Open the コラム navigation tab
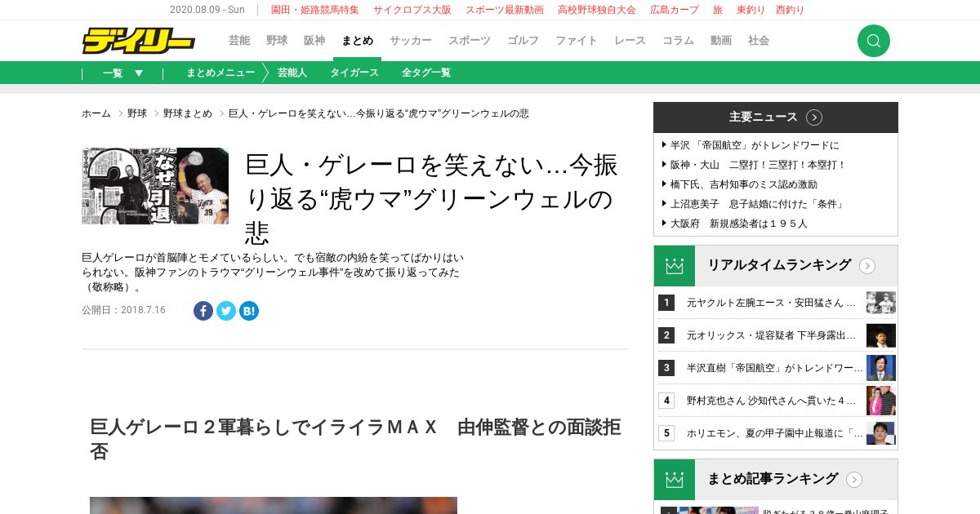This screenshot has width=980, height=514. coord(678,41)
